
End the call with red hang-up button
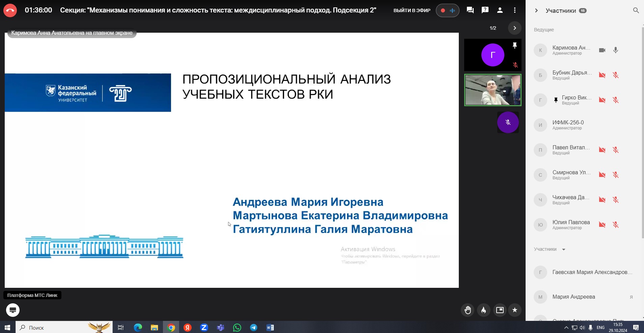[10, 10]
